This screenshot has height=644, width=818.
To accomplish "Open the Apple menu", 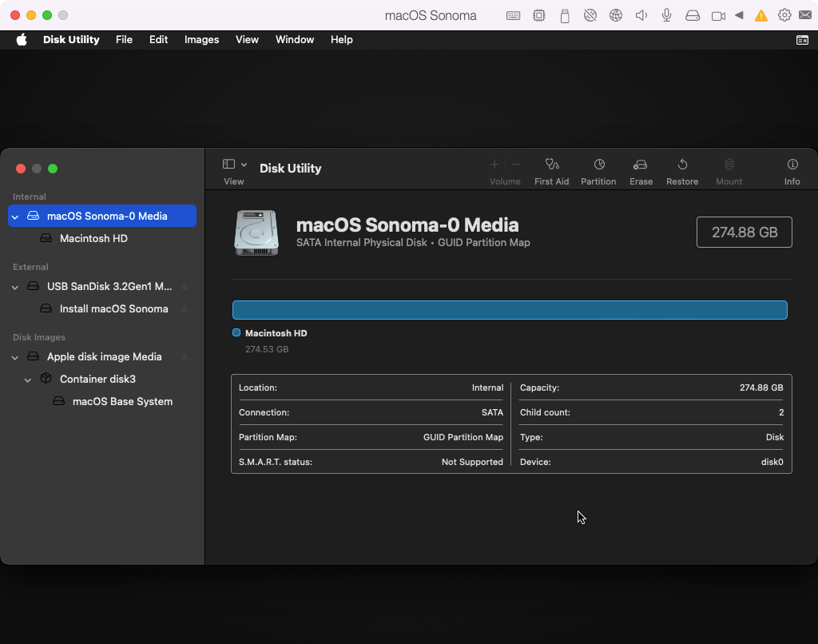I will [x=22, y=39].
